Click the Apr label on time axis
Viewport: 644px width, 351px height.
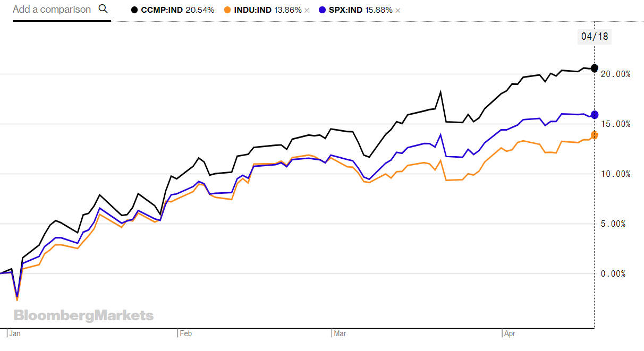point(510,334)
